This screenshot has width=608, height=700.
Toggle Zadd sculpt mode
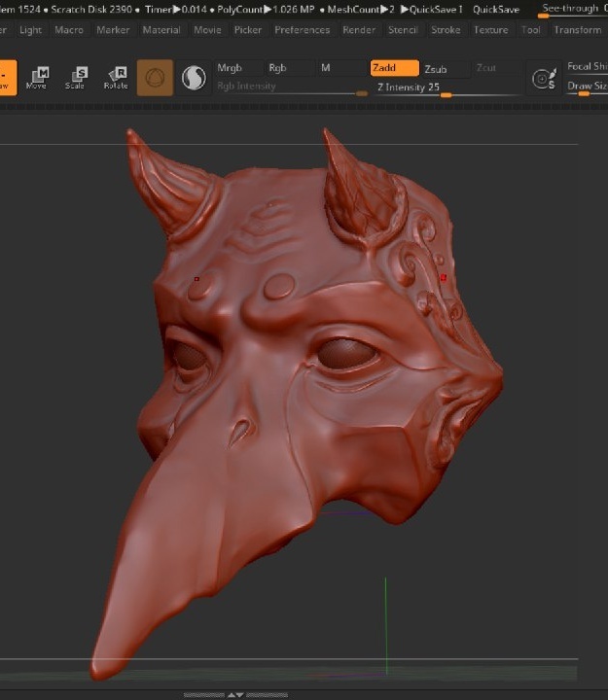(x=394, y=68)
